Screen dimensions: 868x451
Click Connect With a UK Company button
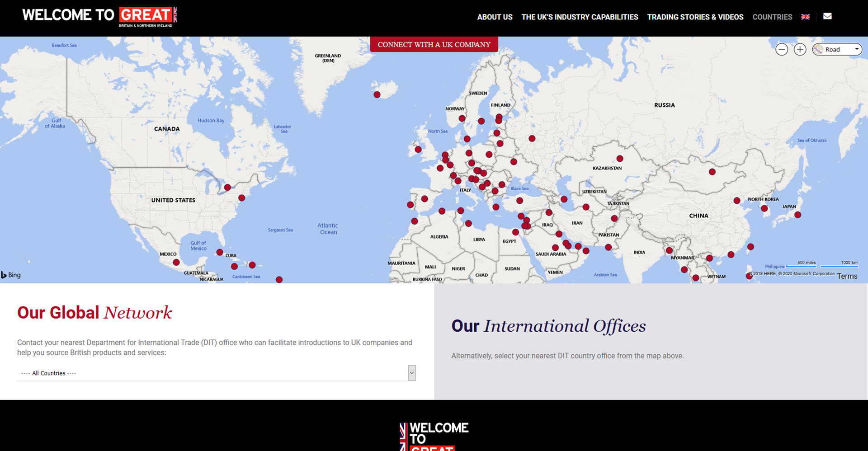[434, 44]
